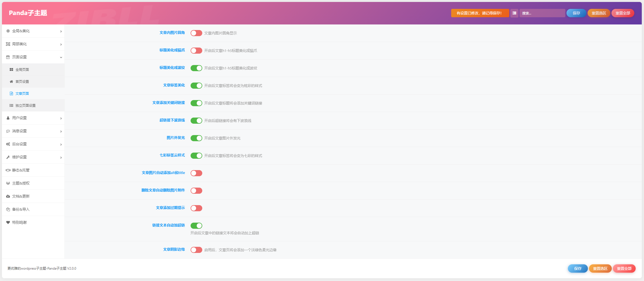Click the 有设置已修改 save reminder notice

click(x=480, y=13)
